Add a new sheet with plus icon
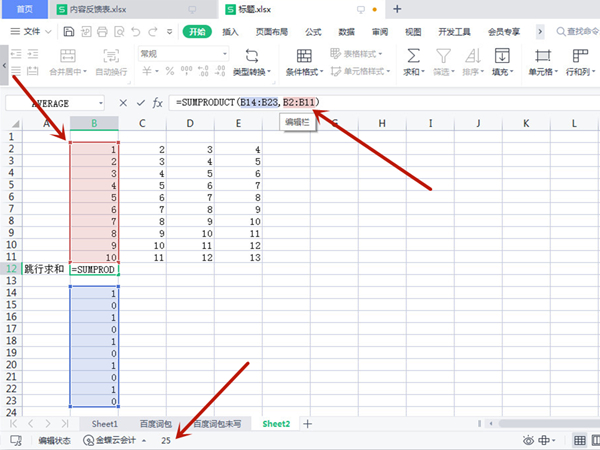600x450 pixels. point(308,424)
